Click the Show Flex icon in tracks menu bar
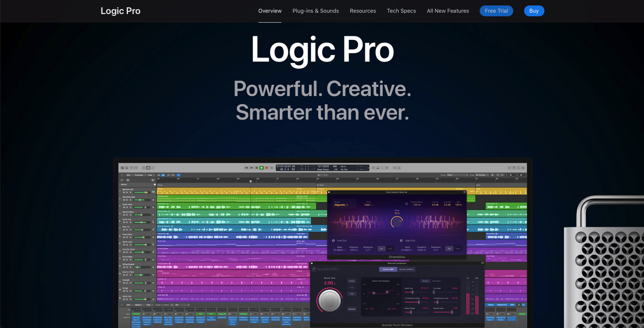This screenshot has width=644, height=328. [x=173, y=175]
